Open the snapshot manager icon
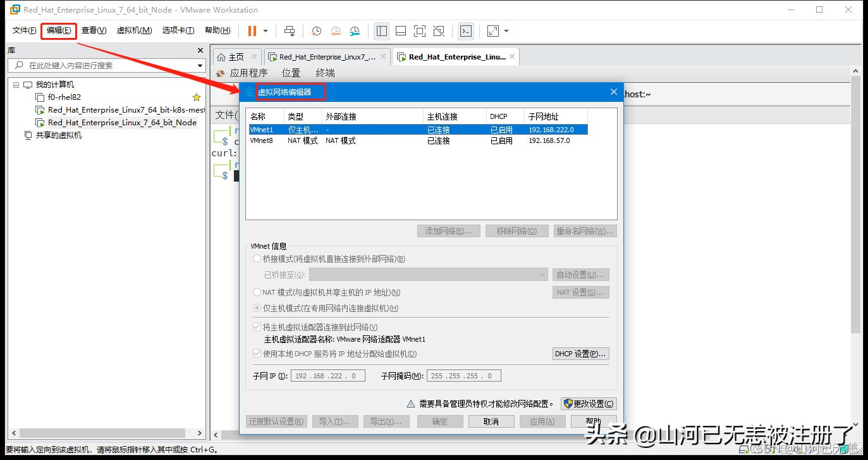Screen dimensions: 868x460 click(x=355, y=30)
